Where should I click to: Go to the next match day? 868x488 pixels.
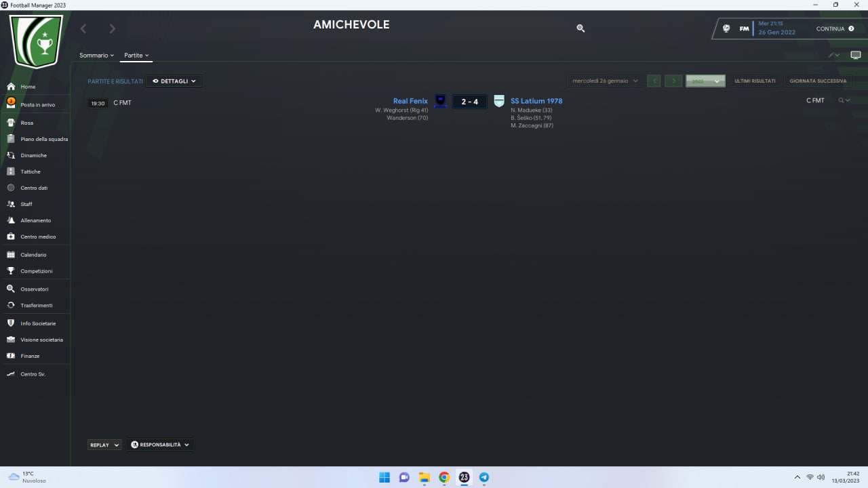tap(673, 81)
